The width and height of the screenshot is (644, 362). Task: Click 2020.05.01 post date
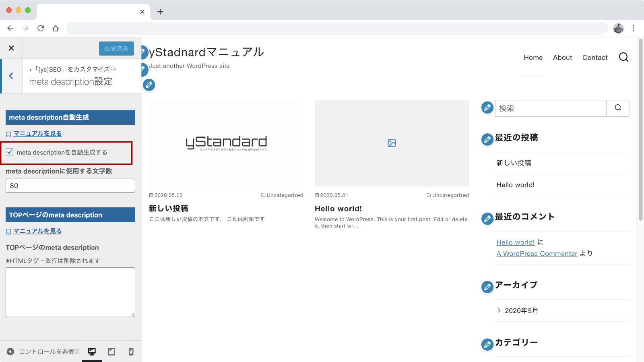334,195
